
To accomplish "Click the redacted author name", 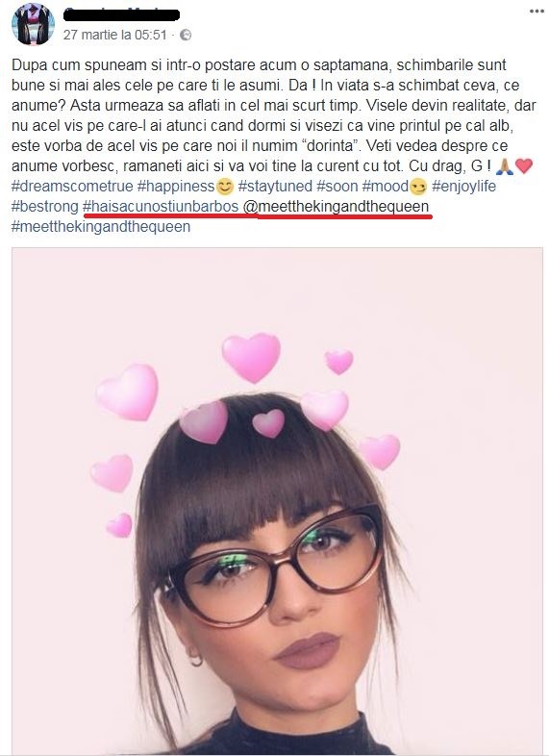I will [121, 15].
